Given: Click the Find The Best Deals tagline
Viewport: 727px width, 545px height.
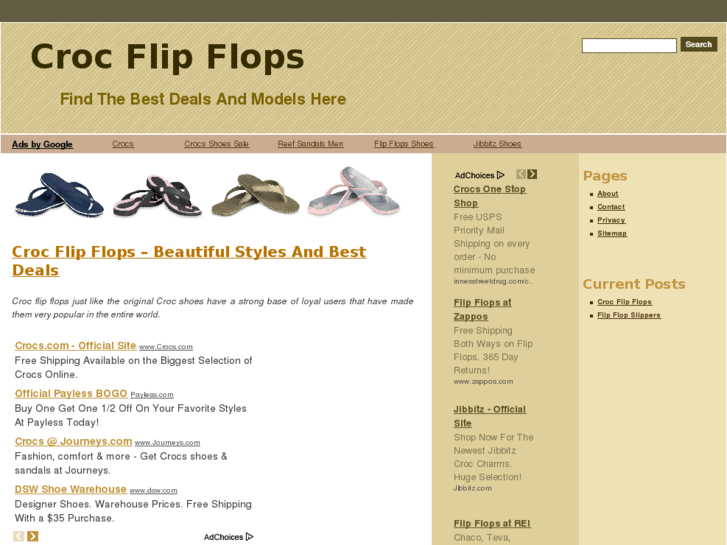Looking at the screenshot, I should 203,99.
